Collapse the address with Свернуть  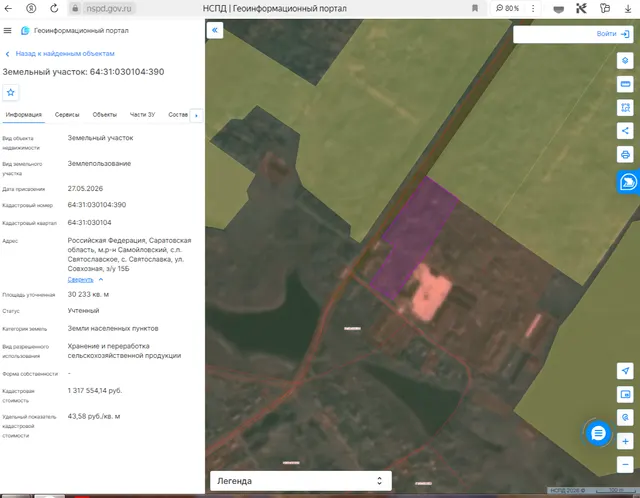point(80,280)
